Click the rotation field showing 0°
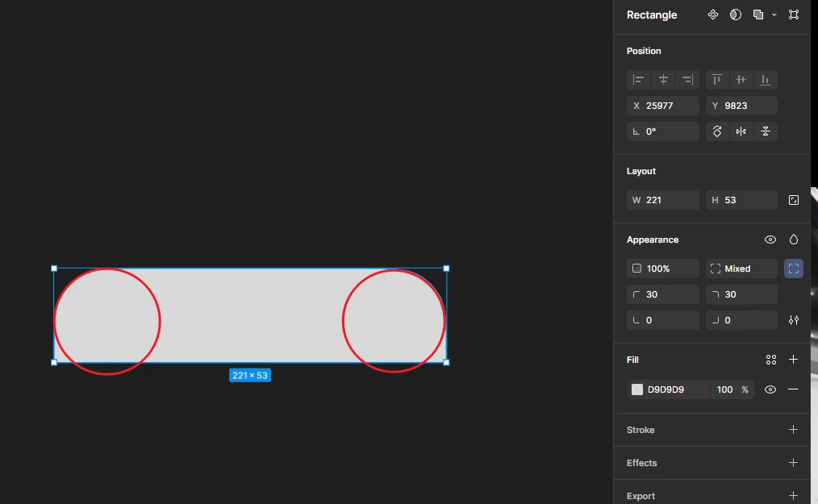818x504 pixels. (x=663, y=131)
